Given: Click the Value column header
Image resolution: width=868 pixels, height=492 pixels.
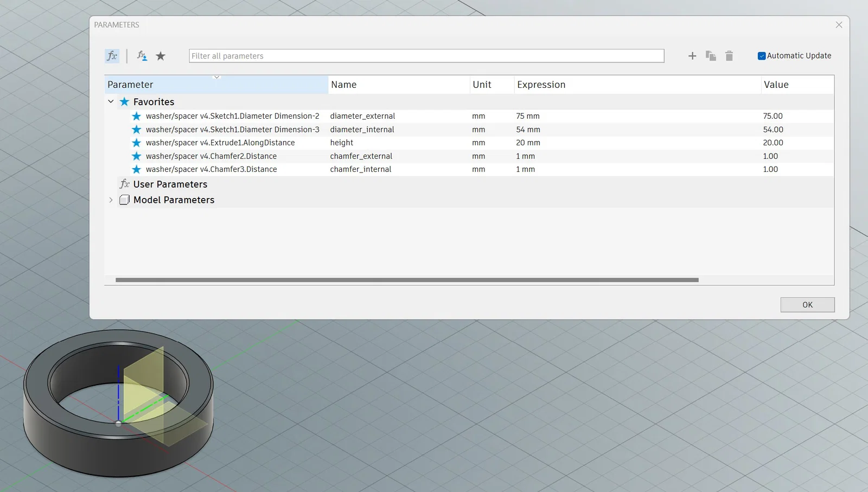Looking at the screenshot, I should [x=797, y=85].
